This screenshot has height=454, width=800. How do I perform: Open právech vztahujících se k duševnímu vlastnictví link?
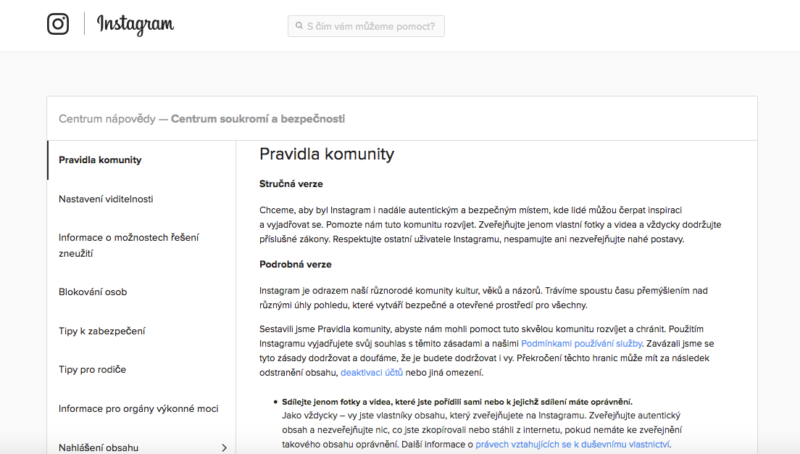(572, 445)
